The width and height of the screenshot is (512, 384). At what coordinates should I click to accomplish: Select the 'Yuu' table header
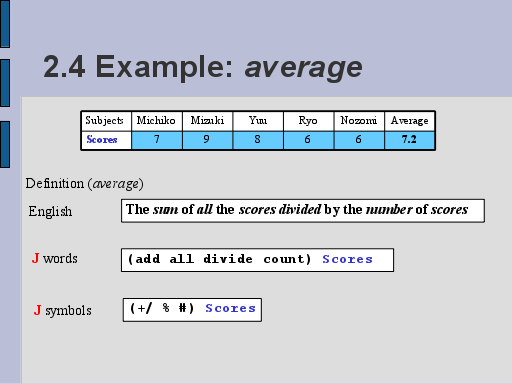258,121
